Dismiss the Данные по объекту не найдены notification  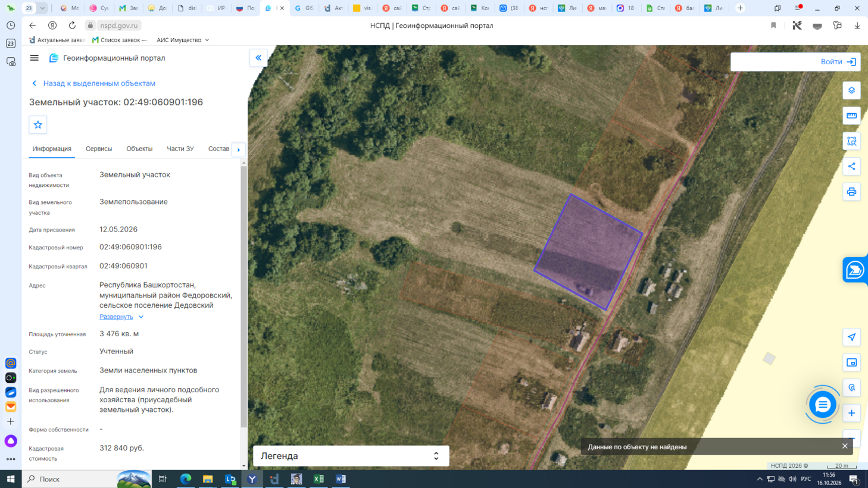click(845, 446)
